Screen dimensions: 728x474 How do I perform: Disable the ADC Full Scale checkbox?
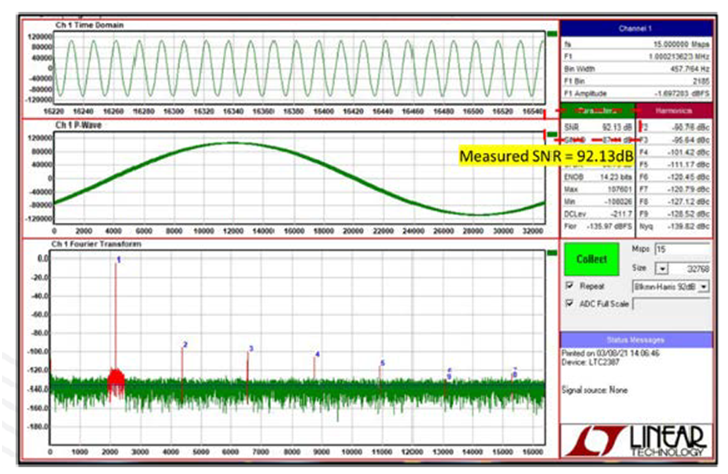point(567,303)
